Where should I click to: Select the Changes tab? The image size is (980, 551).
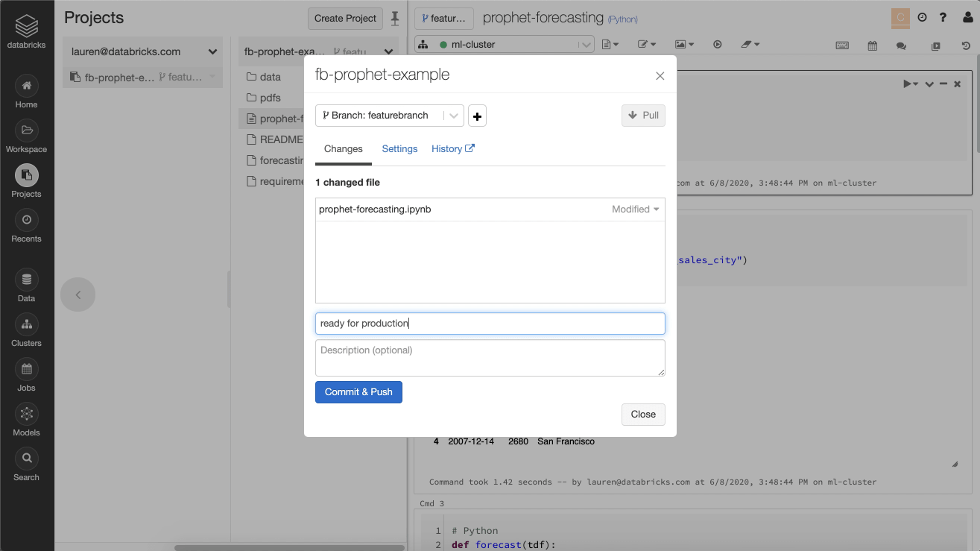coord(343,149)
